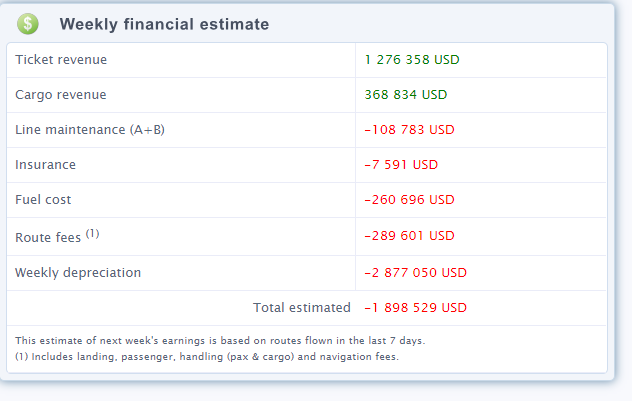This screenshot has width=632, height=401.
Task: Click the line maintenance cost -108 783 USD
Action: (x=409, y=130)
